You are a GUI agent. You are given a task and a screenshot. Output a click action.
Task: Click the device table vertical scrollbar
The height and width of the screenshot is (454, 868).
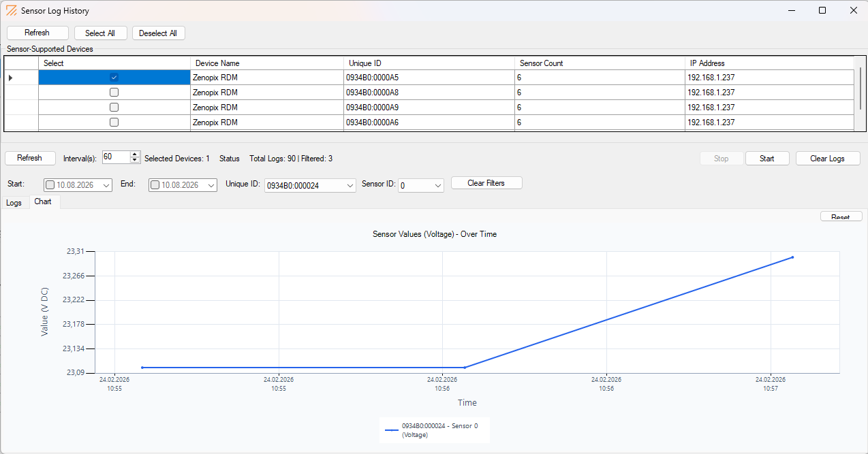(861, 88)
